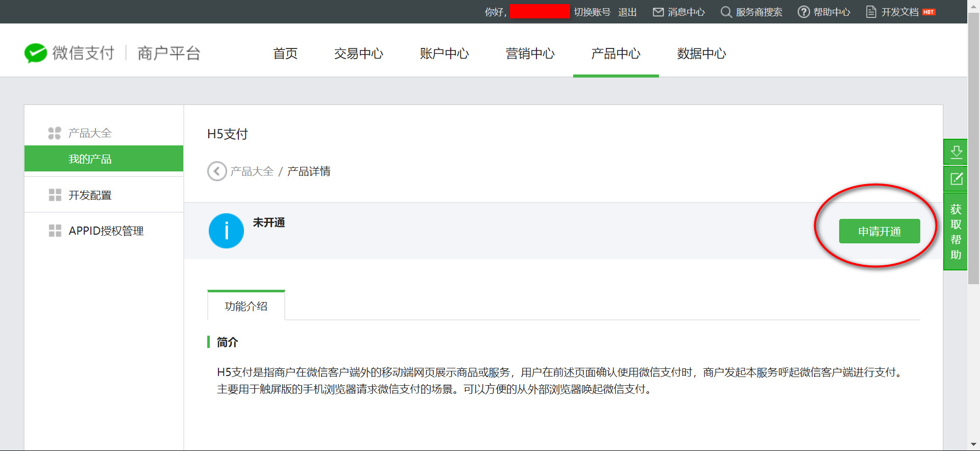Click the 商户平台 title text
This screenshot has height=451, width=980.
[x=169, y=53]
